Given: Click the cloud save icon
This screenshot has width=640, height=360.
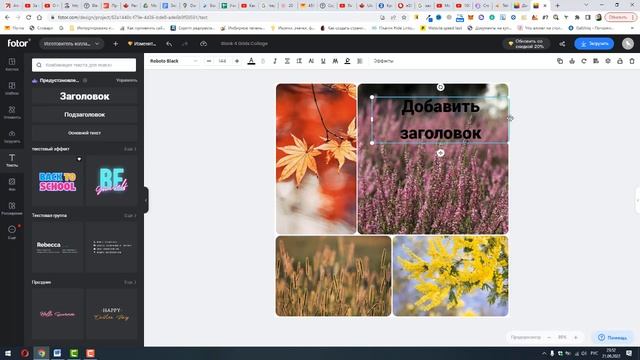Looking at the screenshot, I should 203,44.
